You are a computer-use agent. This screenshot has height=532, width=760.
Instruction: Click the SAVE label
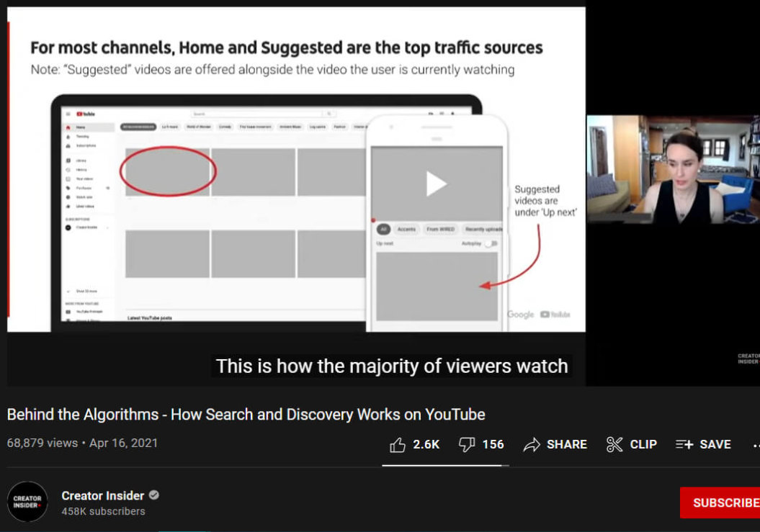tap(715, 444)
